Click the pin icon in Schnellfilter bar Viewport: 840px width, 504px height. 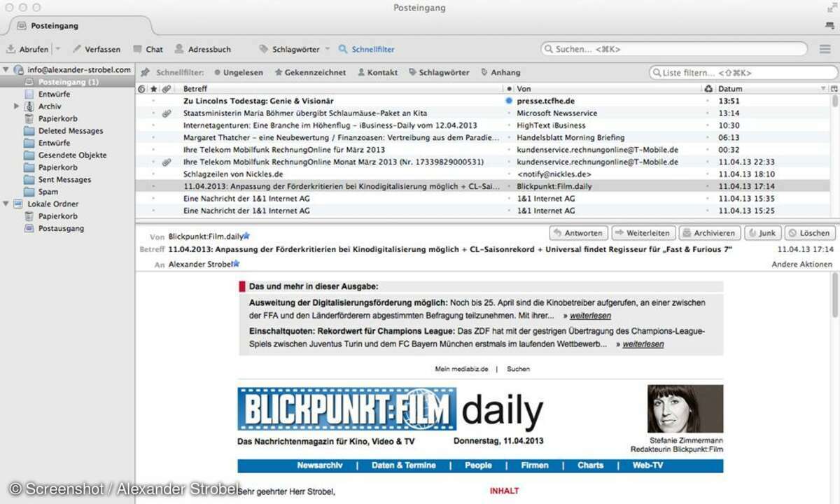146,72
